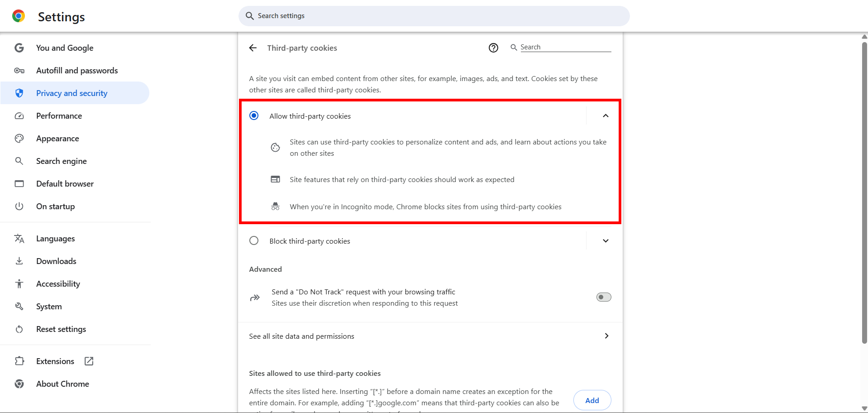Screen dimensions: 868x413
Task: Enable the Do Not Track toggle
Action: (x=604, y=297)
